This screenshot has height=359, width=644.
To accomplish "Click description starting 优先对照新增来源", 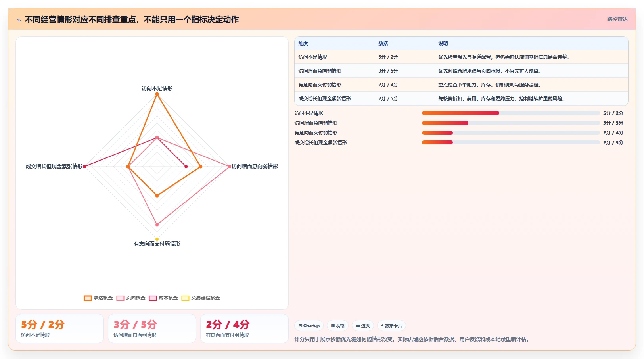I will [490, 71].
